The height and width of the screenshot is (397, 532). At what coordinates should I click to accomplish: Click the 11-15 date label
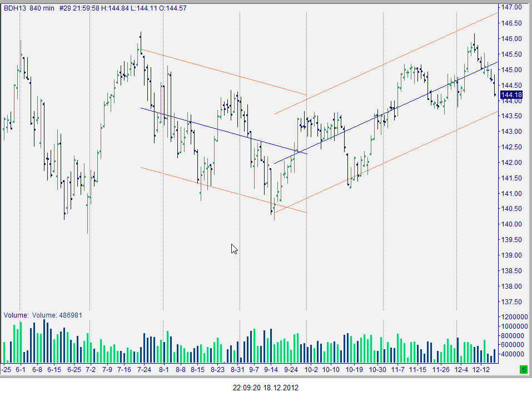417,370
